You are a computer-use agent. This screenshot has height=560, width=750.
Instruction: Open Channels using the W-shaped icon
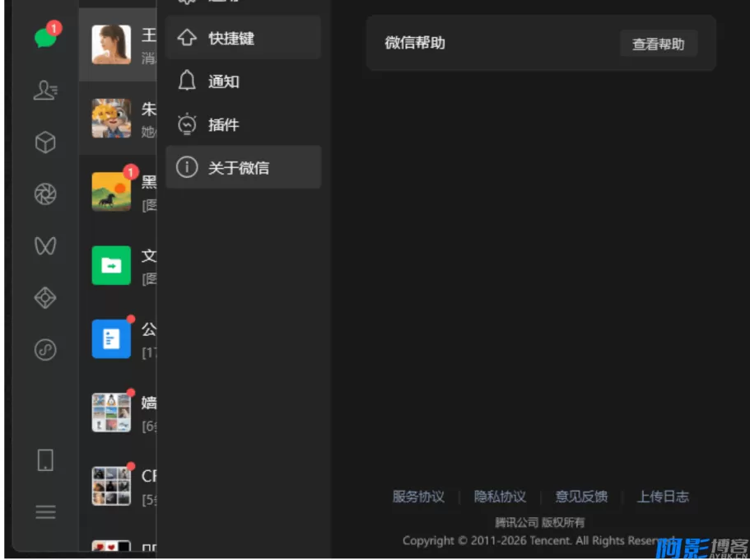pos(44,246)
